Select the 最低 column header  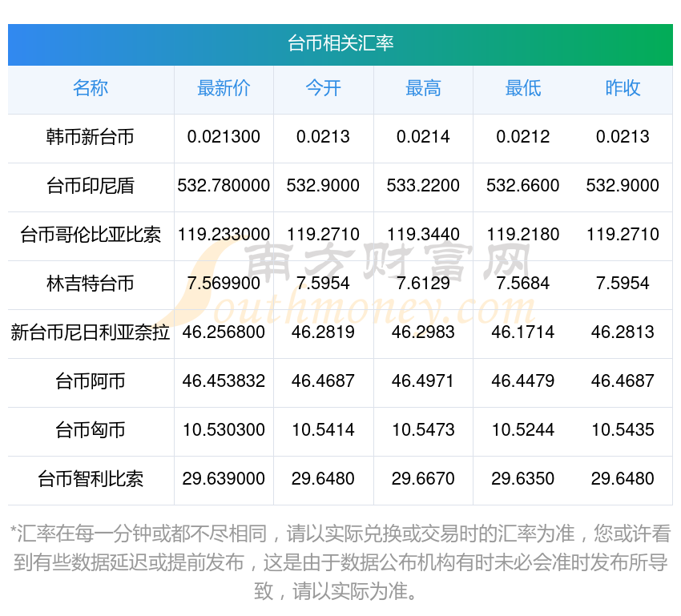523,89
